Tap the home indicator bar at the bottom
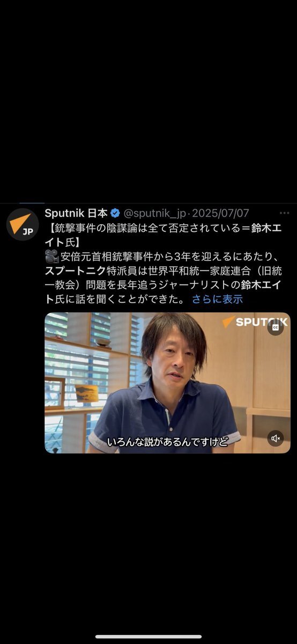The image size is (297, 644). (148, 636)
